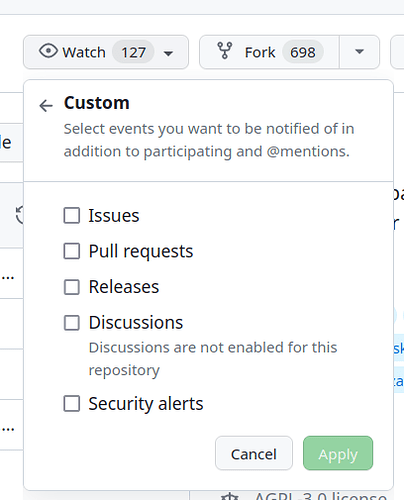Click the Pull requests label text
The width and height of the screenshot is (404, 500).
[141, 251]
